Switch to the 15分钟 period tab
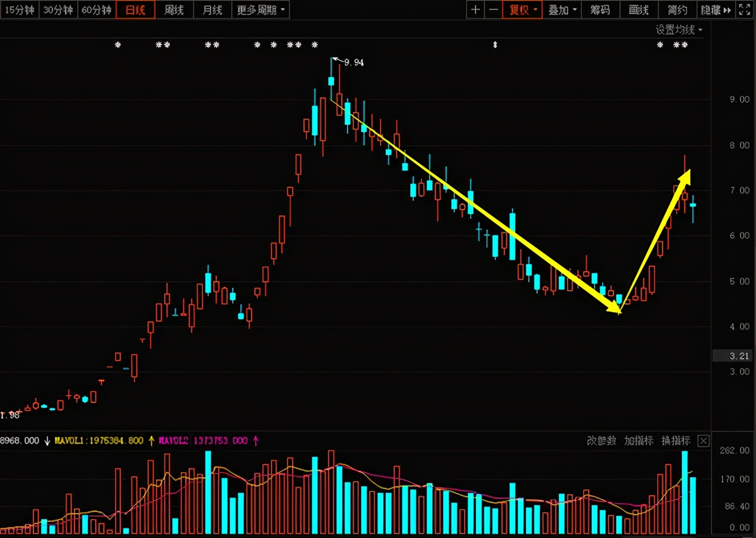Image resolution: width=756 pixels, height=538 pixels. [x=19, y=10]
